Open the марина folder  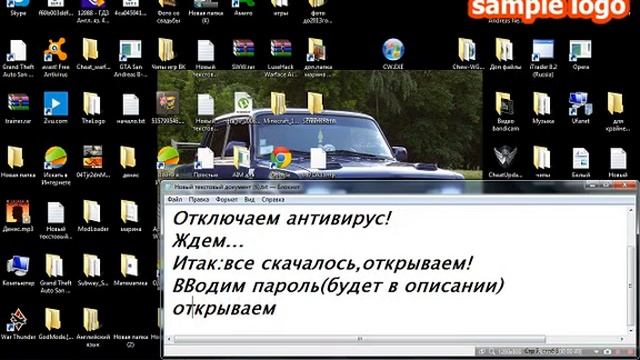coord(129,211)
